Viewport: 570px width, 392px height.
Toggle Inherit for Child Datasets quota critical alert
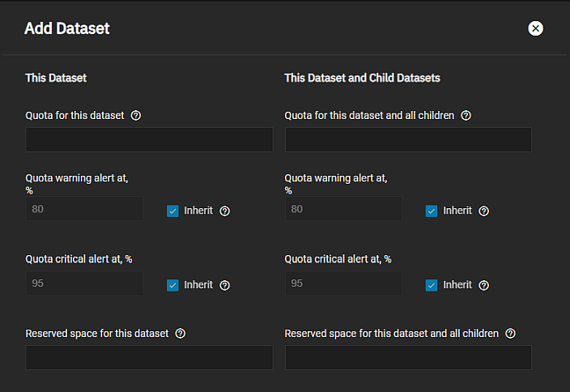tap(432, 285)
